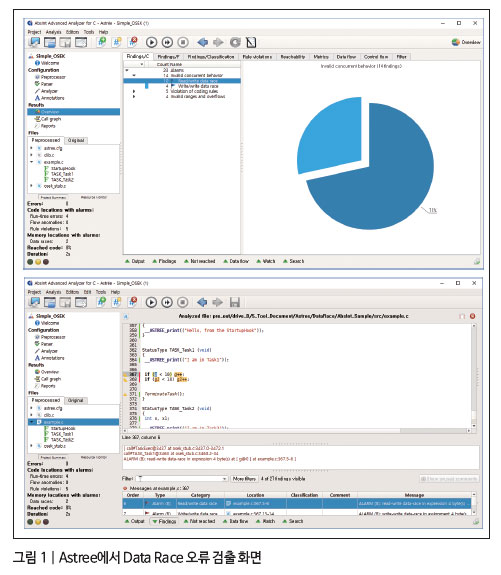Toggle Watch panel in pie-chart window
501x575 pixels.
pyautogui.click(x=266, y=261)
